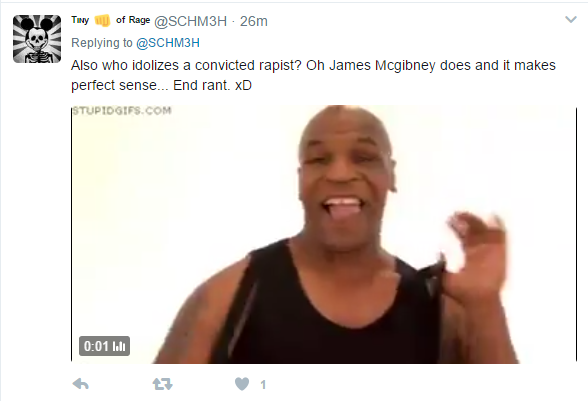Image resolution: width=588 pixels, height=401 pixels.
Task: Click the audio bars icon in badge
Action: tap(119, 346)
